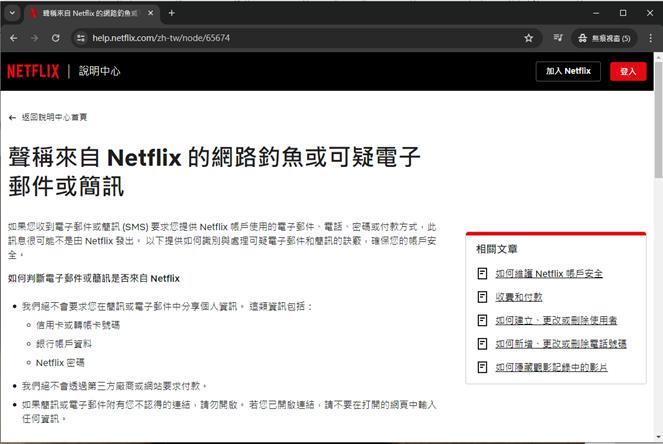This screenshot has height=444, width=663.
Task: Click the 相關文章 heading
Action: (x=496, y=249)
